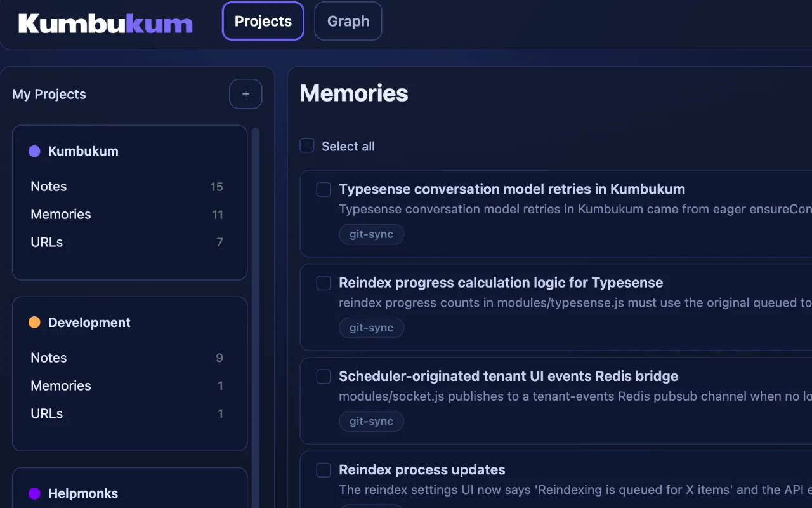
Task: Click the blue dot beside Kumbukum project
Action: coord(34,150)
